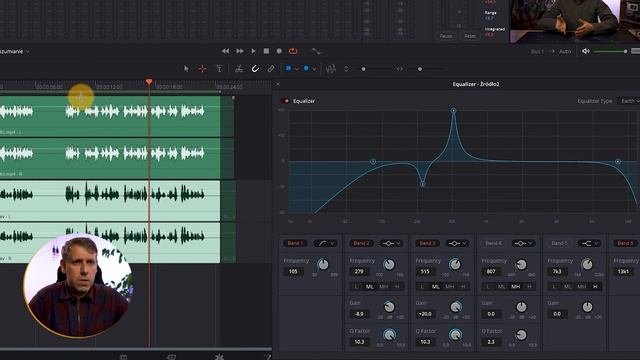Open Band 5 filter shape dropdown
The height and width of the screenshot is (360, 640).
point(590,243)
